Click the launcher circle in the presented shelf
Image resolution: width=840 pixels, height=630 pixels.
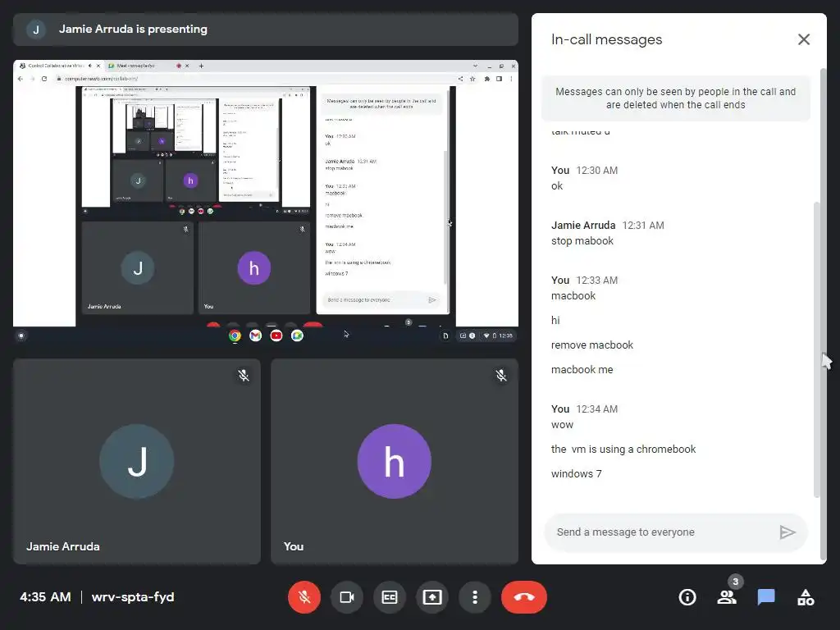pos(21,336)
